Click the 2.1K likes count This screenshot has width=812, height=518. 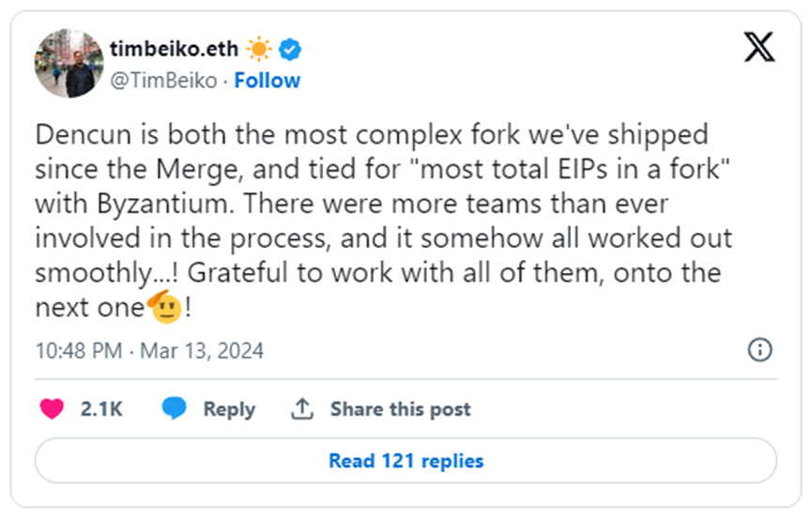[101, 409]
